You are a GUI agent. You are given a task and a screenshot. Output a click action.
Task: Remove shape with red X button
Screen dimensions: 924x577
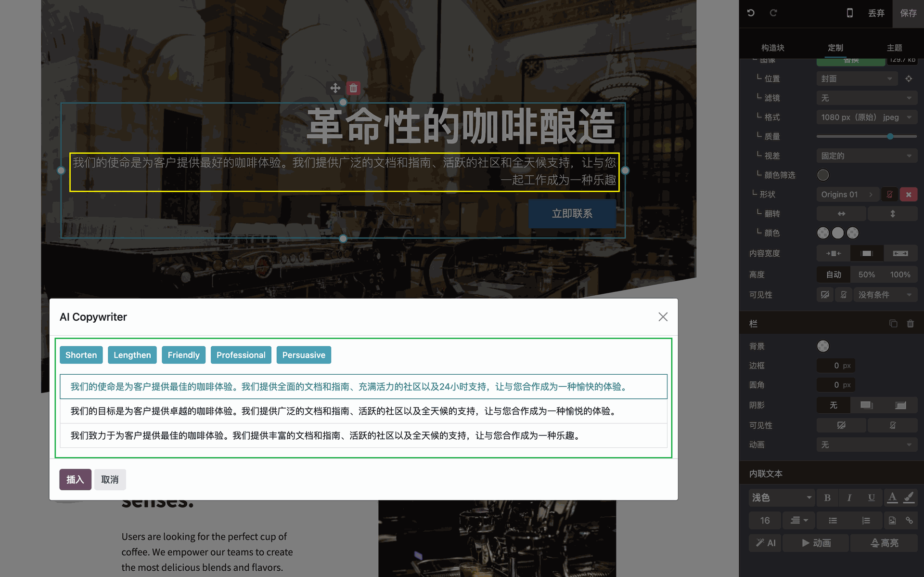(x=909, y=195)
